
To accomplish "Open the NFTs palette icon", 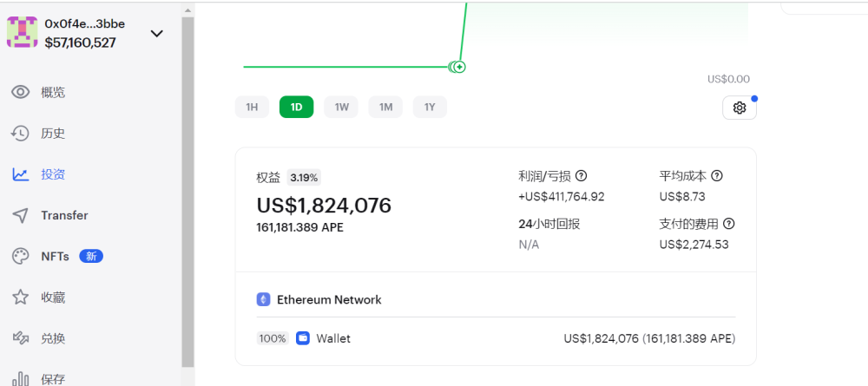I will (x=21, y=257).
